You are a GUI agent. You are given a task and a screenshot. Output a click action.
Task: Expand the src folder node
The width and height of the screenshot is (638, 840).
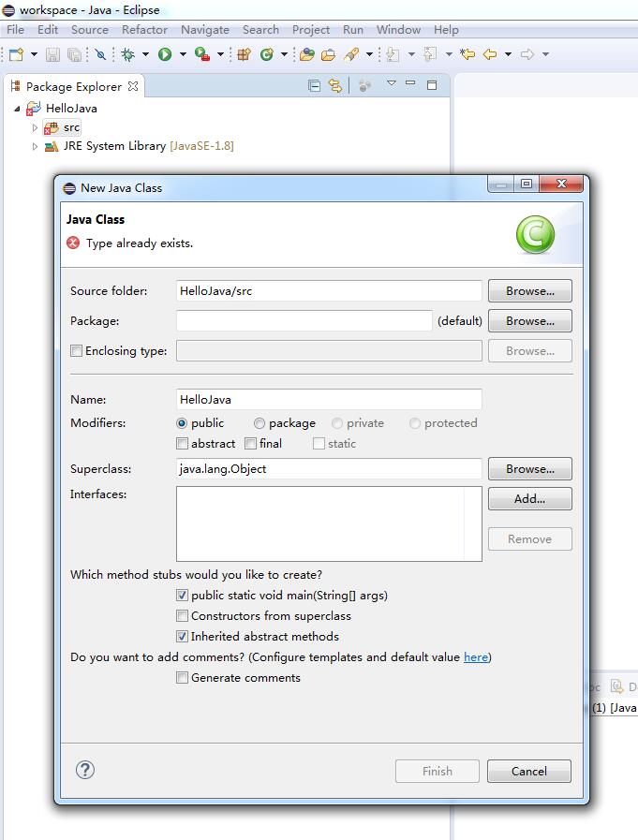pos(35,128)
